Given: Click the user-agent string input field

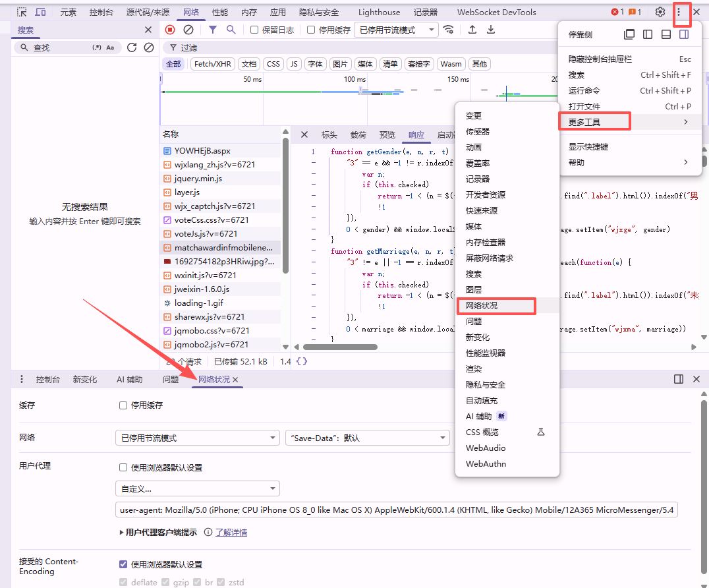Looking at the screenshot, I should pos(396,510).
